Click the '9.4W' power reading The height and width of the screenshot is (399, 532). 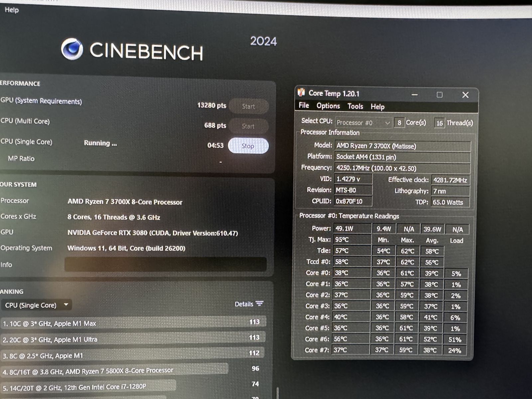pyautogui.click(x=384, y=229)
